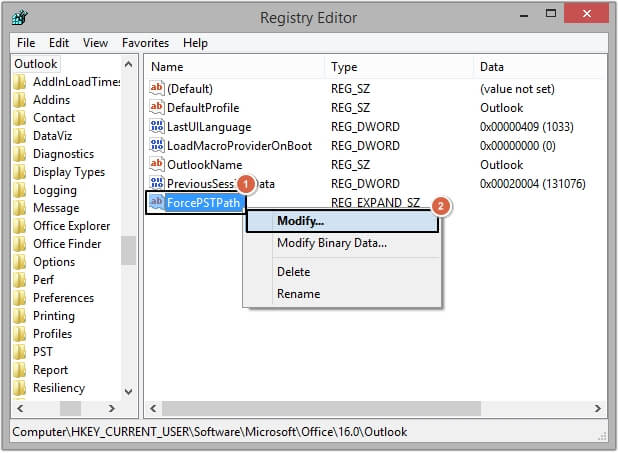Click the PST folder icon in tree
The width and height of the screenshot is (619, 453).
(19, 352)
